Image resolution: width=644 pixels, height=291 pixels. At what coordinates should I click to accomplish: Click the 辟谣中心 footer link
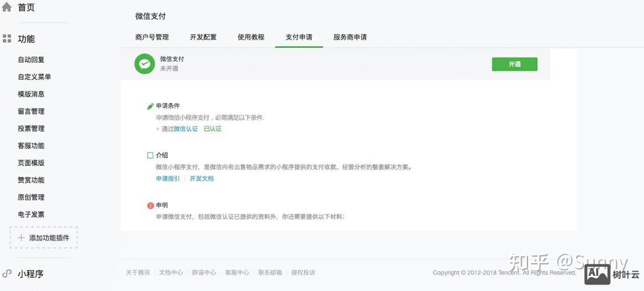click(204, 272)
